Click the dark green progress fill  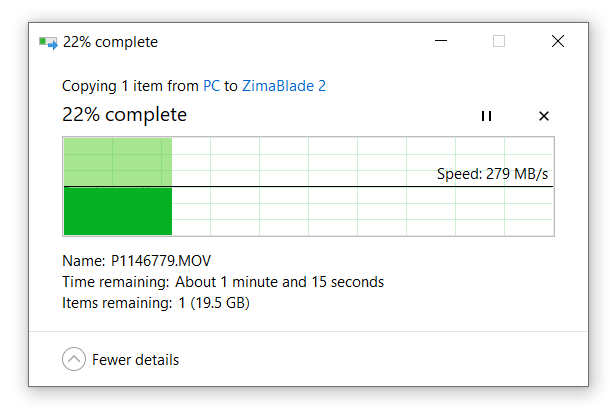point(118,211)
